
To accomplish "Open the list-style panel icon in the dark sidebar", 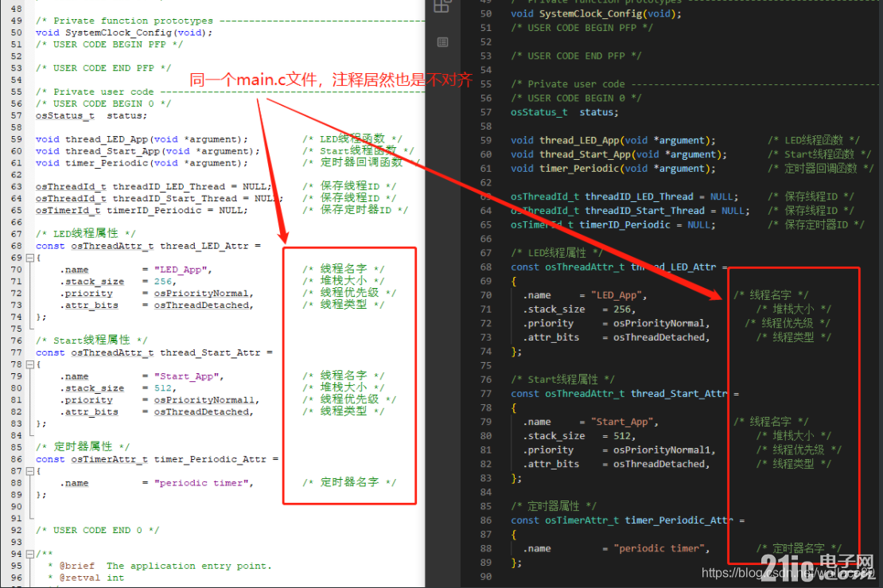I will click(x=442, y=42).
